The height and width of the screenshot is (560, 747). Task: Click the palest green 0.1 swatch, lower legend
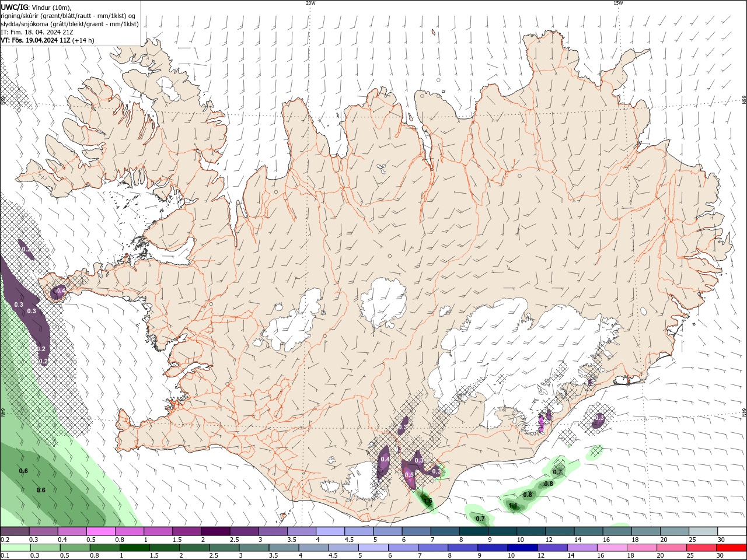16,548
